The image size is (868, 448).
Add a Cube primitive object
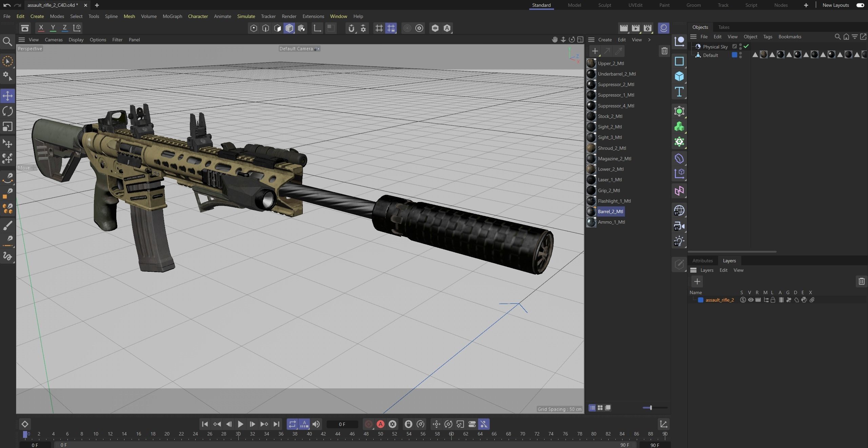coord(679,76)
